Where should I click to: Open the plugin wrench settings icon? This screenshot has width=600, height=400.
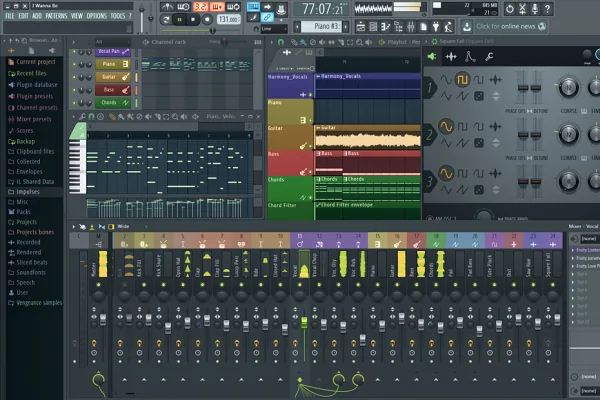[489, 57]
